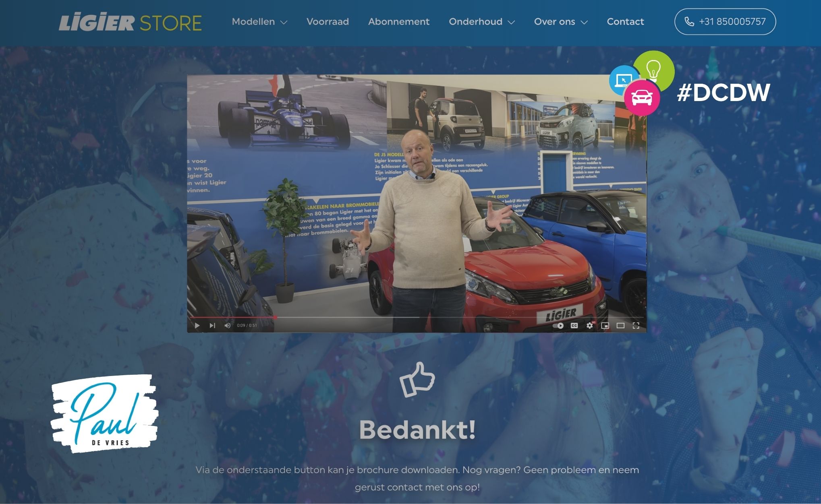Enter fullscreen video mode
821x504 pixels.
(x=636, y=325)
